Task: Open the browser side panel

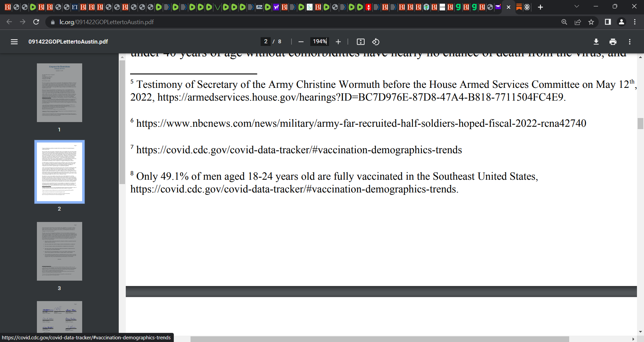Action: pyautogui.click(x=608, y=22)
